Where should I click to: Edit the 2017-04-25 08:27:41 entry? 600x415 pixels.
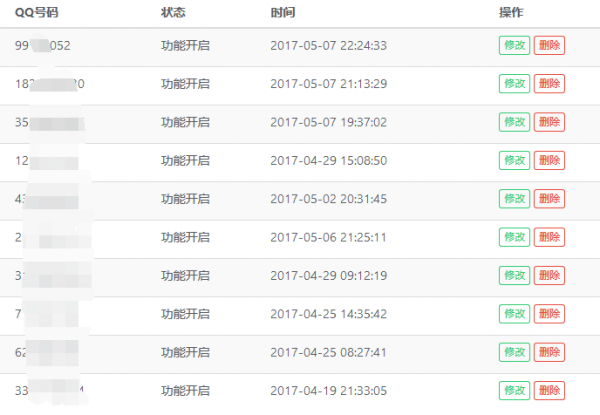click(x=514, y=352)
